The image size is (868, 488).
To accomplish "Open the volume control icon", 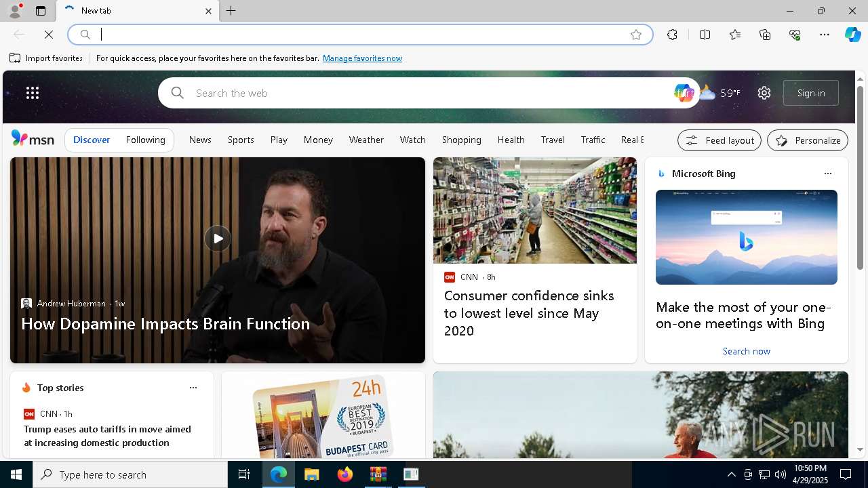I will [780, 474].
